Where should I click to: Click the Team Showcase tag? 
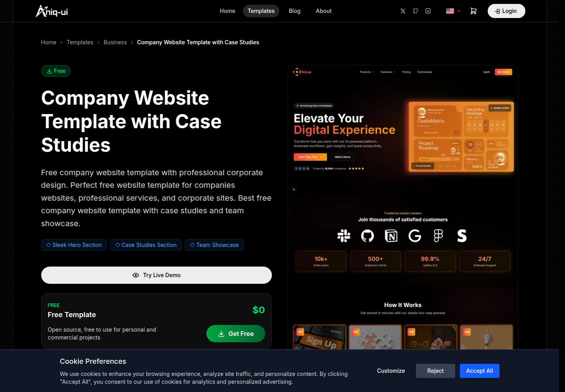(214, 245)
